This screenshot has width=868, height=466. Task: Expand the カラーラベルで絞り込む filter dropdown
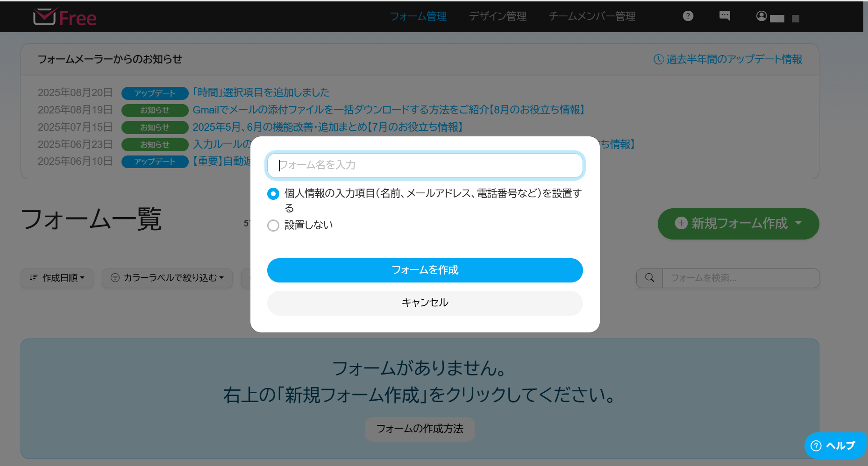pos(167,278)
